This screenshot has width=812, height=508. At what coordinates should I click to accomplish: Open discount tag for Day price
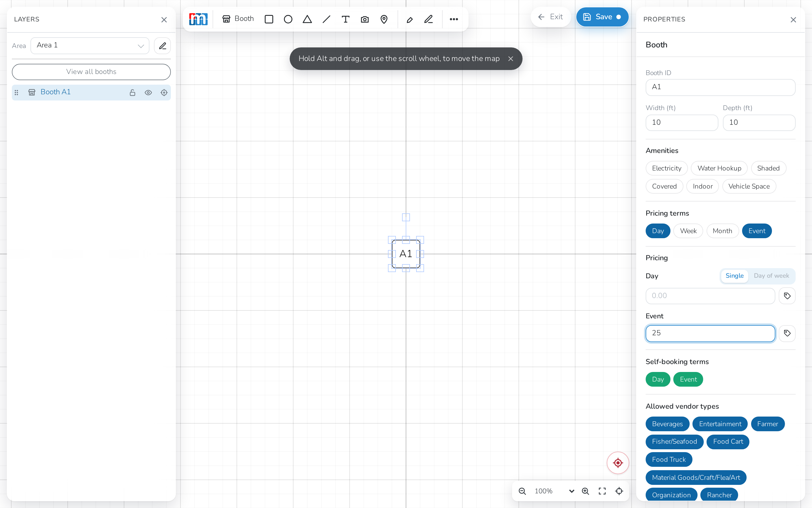pyautogui.click(x=787, y=296)
